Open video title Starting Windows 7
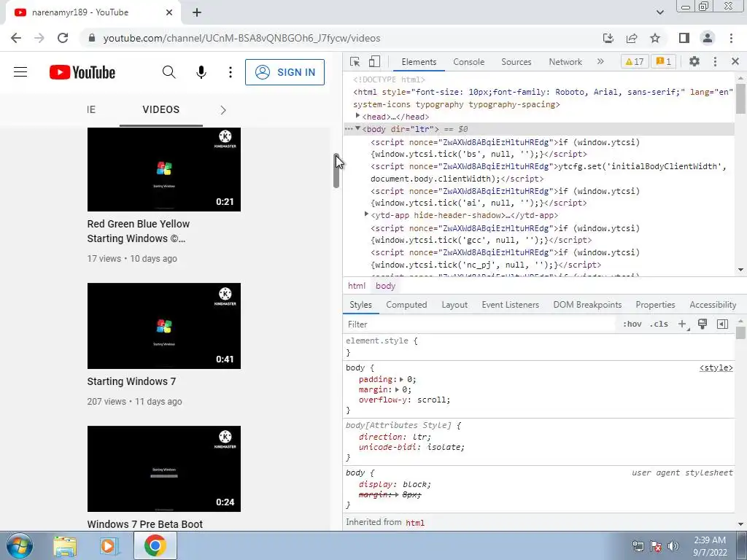Screen dimensions: 747x560 coord(131,381)
